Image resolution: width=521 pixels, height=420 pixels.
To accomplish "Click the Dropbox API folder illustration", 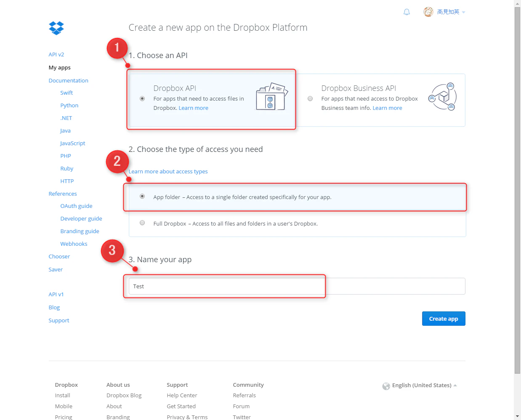I will (x=272, y=97).
